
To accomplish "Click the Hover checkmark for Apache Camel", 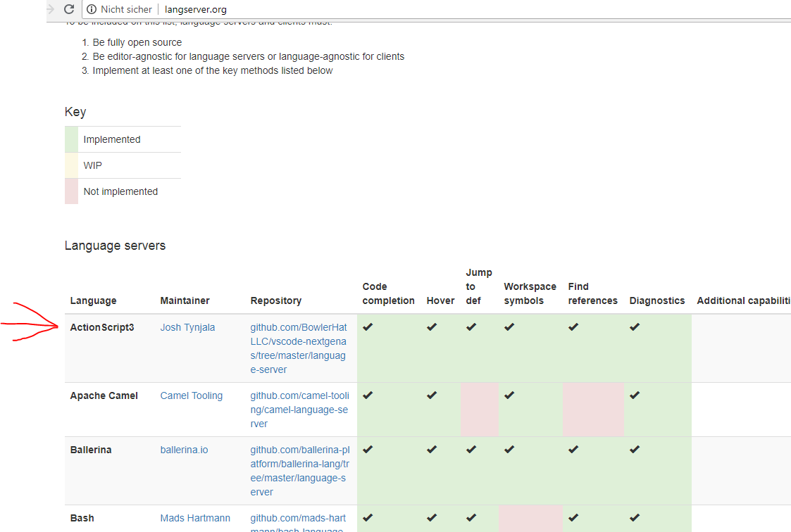I will [431, 395].
